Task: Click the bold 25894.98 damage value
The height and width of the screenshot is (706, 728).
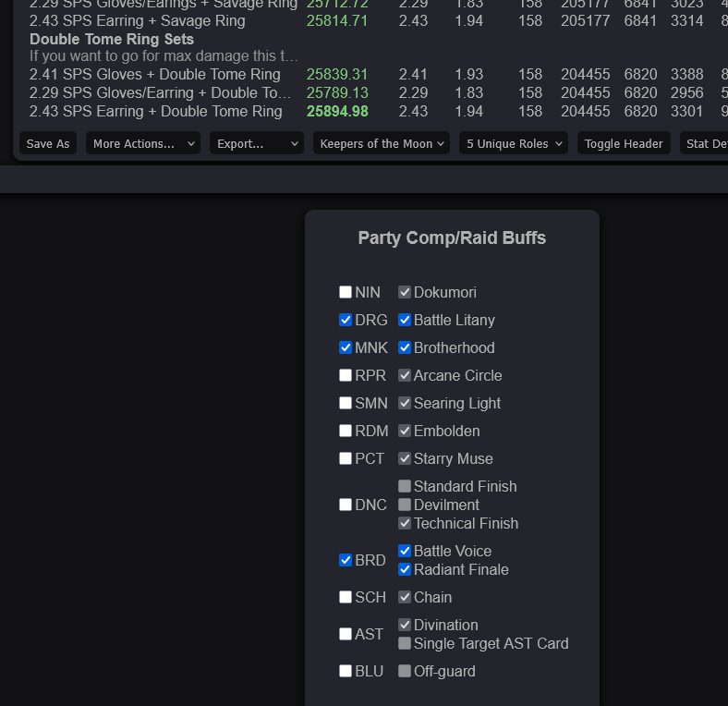Action: [337, 112]
